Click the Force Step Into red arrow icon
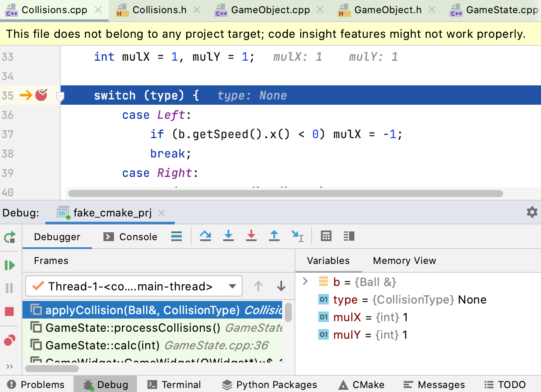The image size is (541, 392). click(251, 236)
